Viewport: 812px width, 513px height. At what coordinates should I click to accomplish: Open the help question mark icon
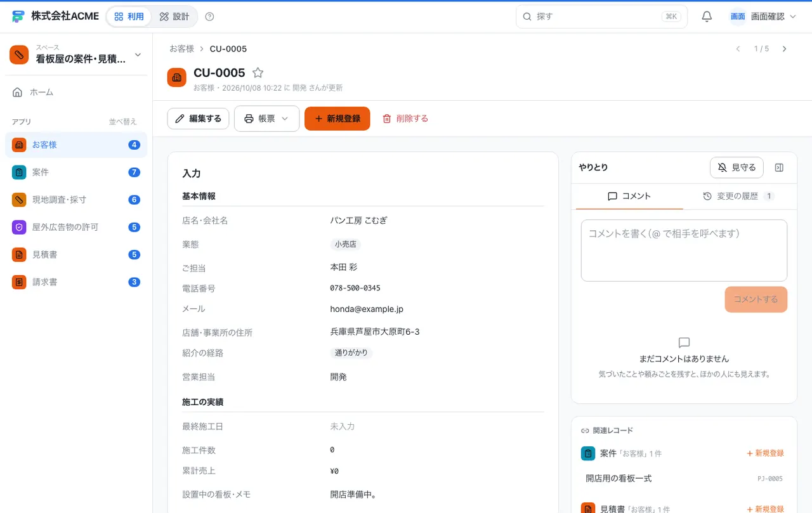click(x=210, y=16)
